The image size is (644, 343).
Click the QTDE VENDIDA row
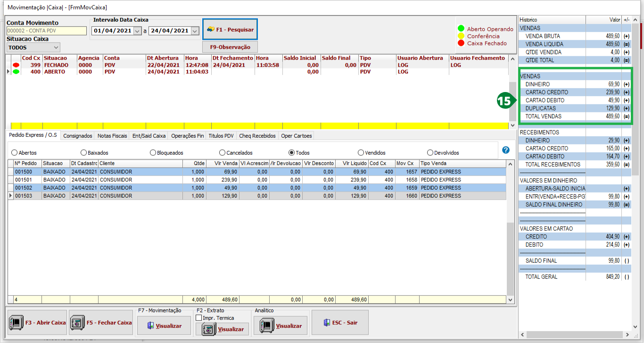(x=575, y=52)
